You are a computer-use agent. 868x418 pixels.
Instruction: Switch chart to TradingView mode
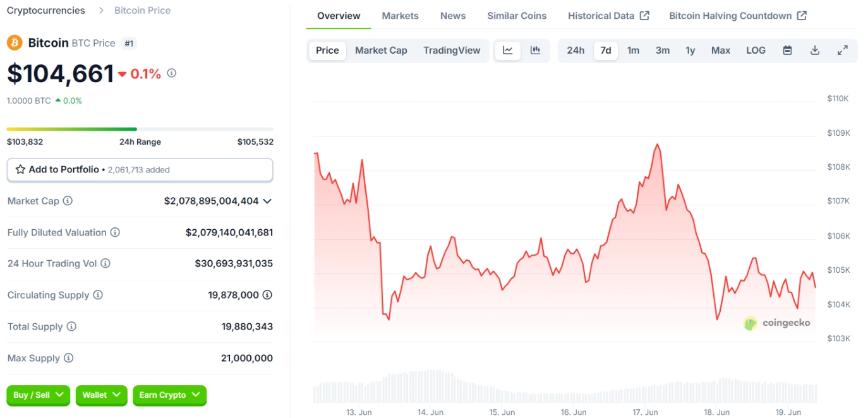452,51
